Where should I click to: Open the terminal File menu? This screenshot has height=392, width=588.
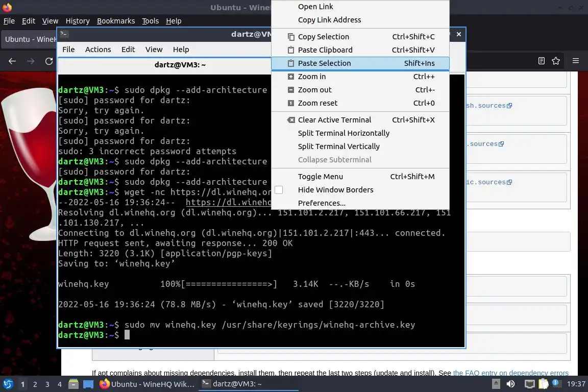pyautogui.click(x=68, y=50)
